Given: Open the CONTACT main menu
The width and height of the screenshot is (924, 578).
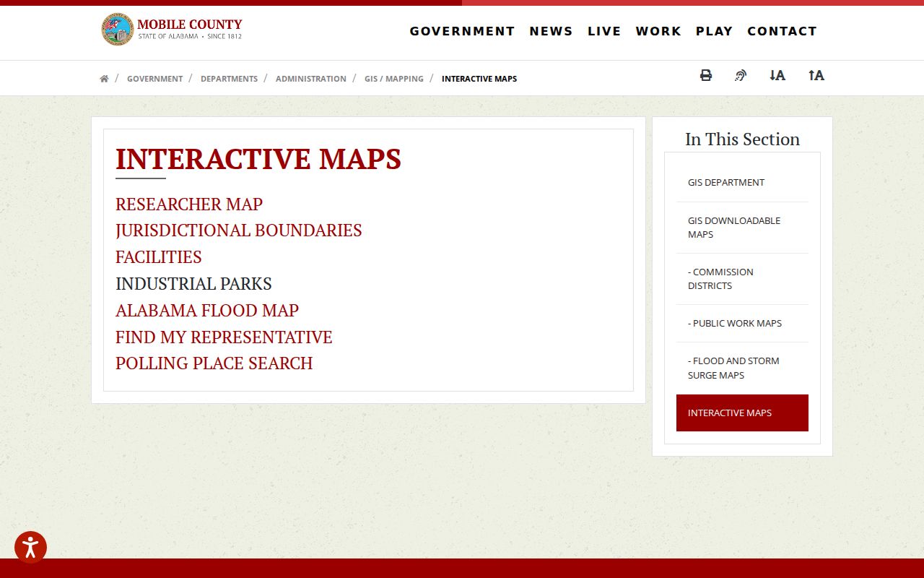Looking at the screenshot, I should click(783, 31).
